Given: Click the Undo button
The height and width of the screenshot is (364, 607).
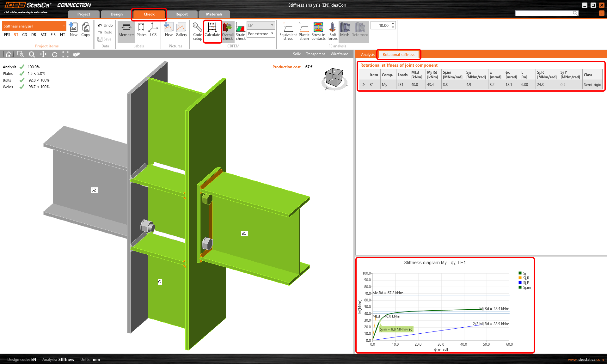Looking at the screenshot, I should (x=105, y=25).
